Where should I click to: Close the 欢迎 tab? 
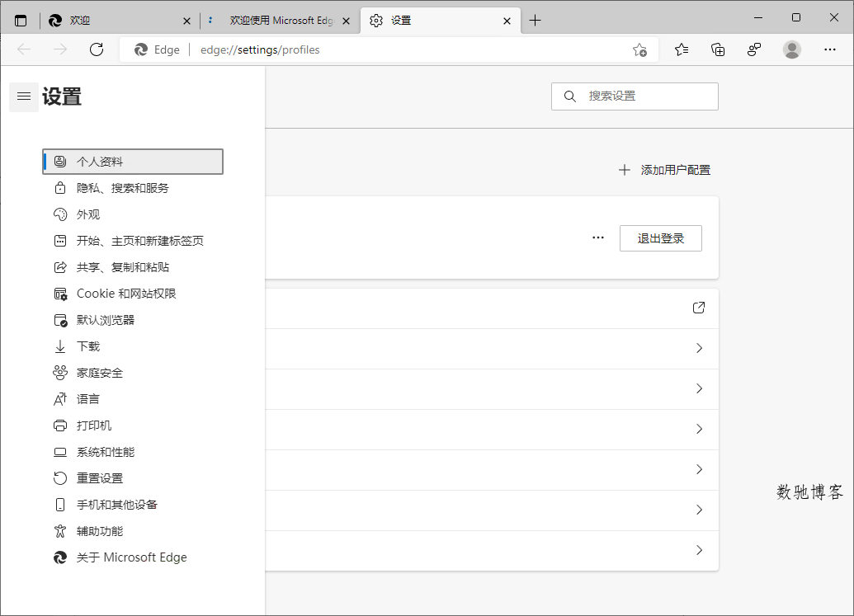point(186,21)
